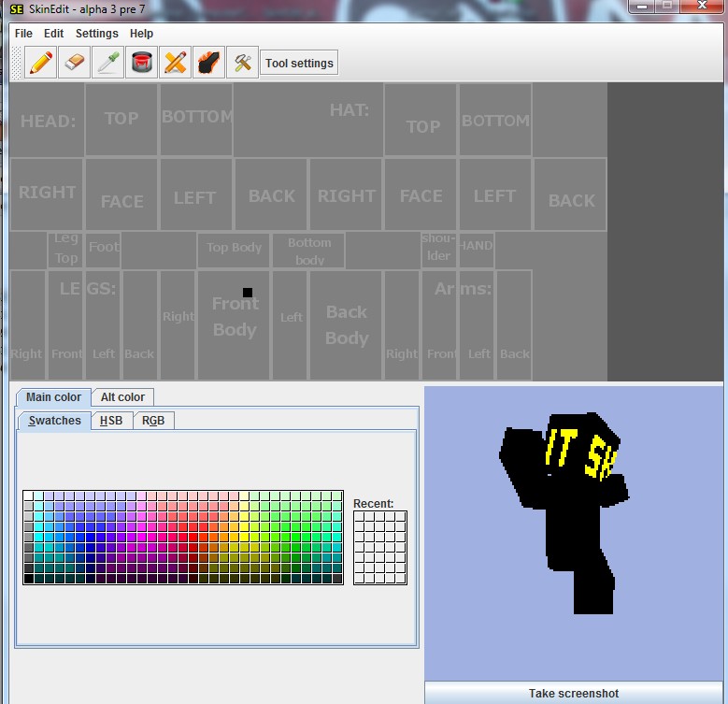Switch to the Alt color tab
This screenshot has height=704, width=728.
point(122,397)
